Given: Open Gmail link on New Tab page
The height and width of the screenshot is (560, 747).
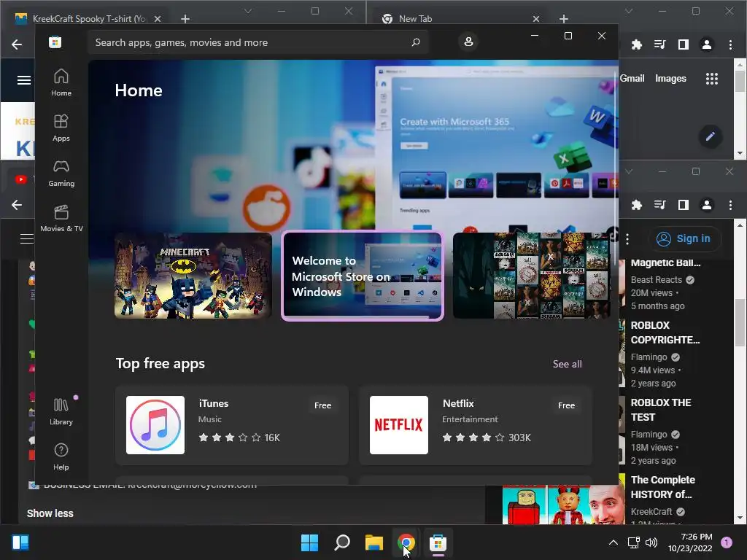Looking at the screenshot, I should click(x=632, y=78).
